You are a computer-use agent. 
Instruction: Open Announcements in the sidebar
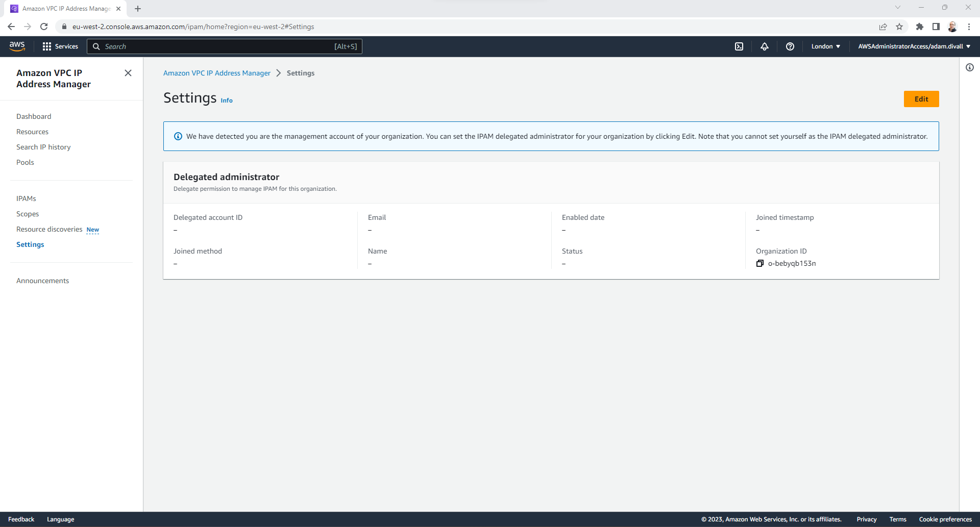42,281
